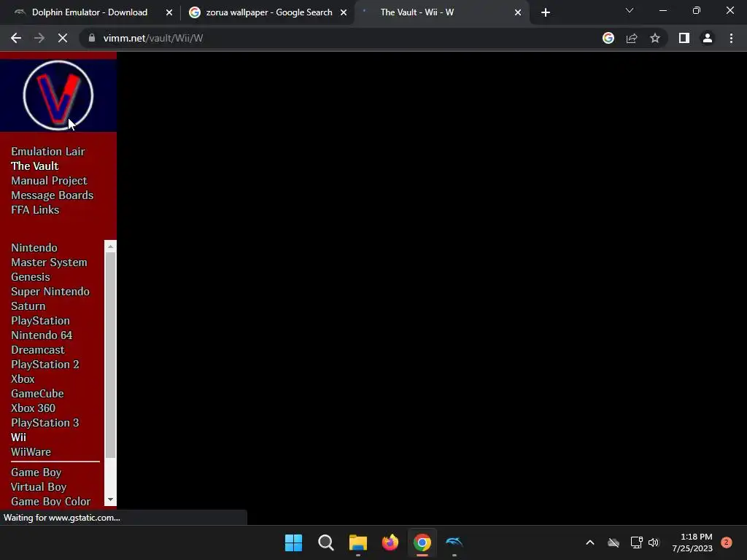Go forward to the next page

click(x=39, y=38)
